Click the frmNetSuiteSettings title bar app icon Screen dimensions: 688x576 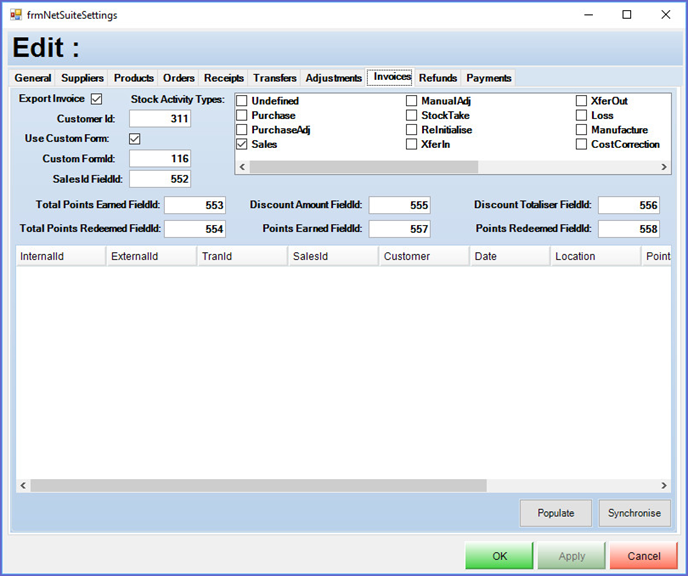(x=16, y=15)
